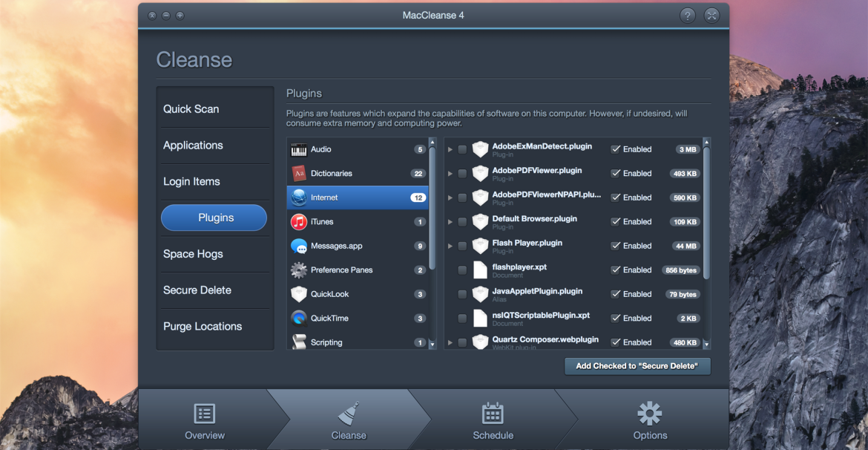Choose the Messages.app speech bubble icon
The image size is (868, 450).
(299, 246)
